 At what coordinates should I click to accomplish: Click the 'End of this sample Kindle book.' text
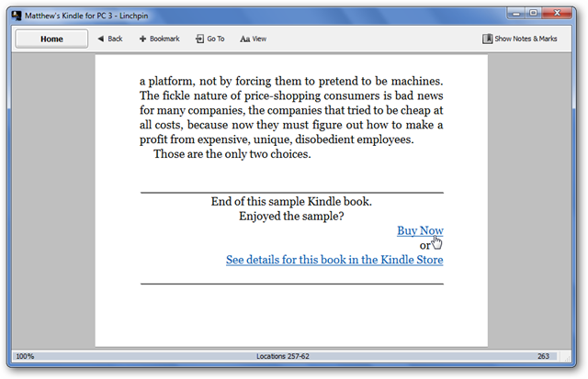click(291, 202)
